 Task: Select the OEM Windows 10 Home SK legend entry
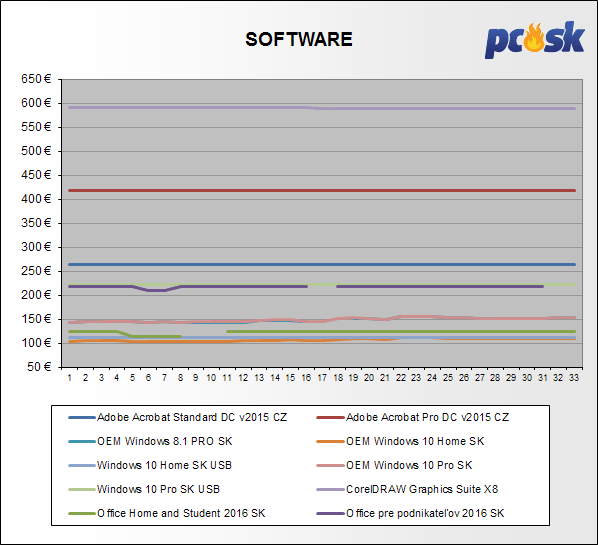[x=400, y=441]
